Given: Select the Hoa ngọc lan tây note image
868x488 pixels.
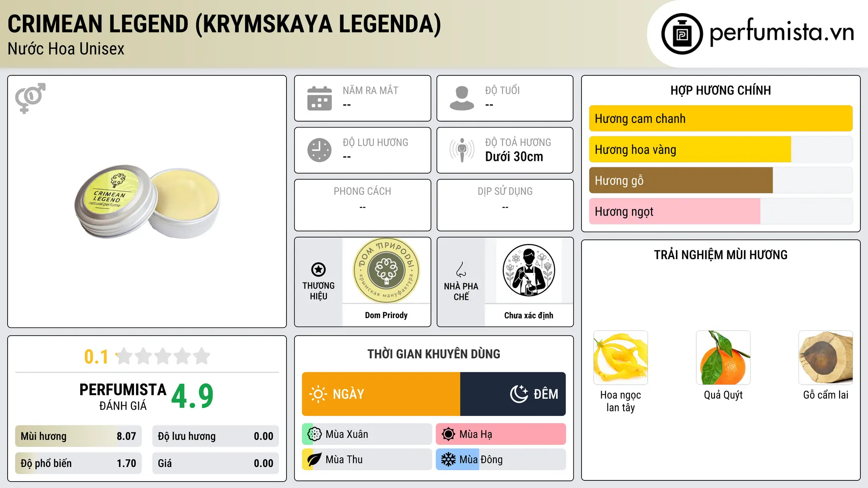Looking at the screenshot, I should 620,358.
